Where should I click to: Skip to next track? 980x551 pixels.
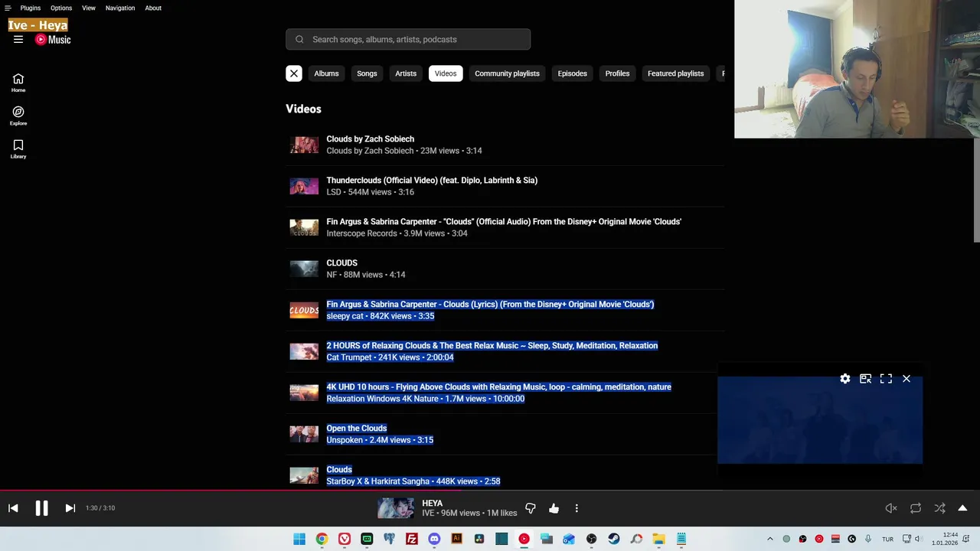(70, 508)
